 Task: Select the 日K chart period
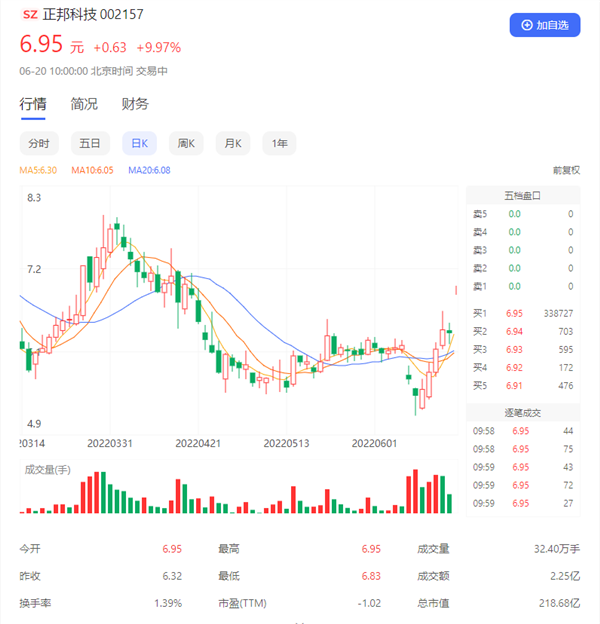coord(139,144)
